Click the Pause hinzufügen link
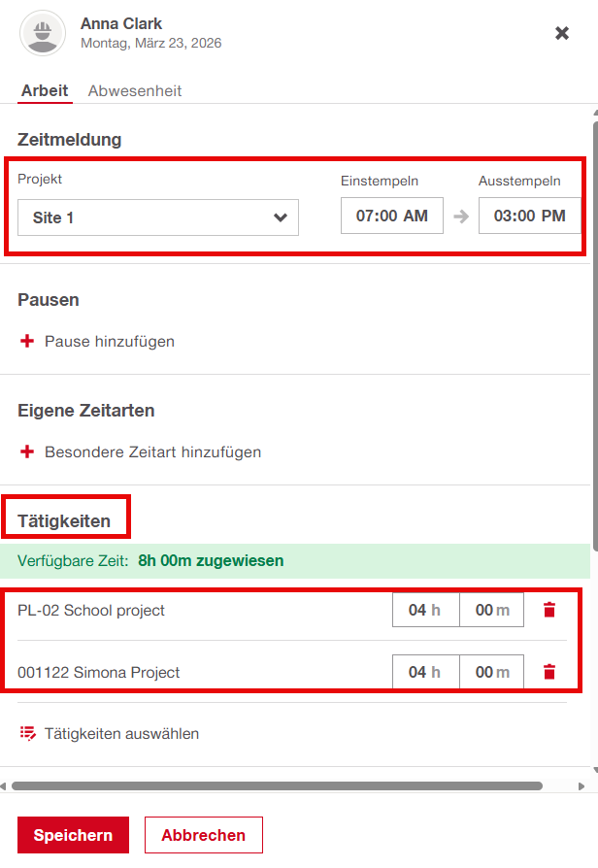This screenshot has width=598, height=868. pos(110,342)
